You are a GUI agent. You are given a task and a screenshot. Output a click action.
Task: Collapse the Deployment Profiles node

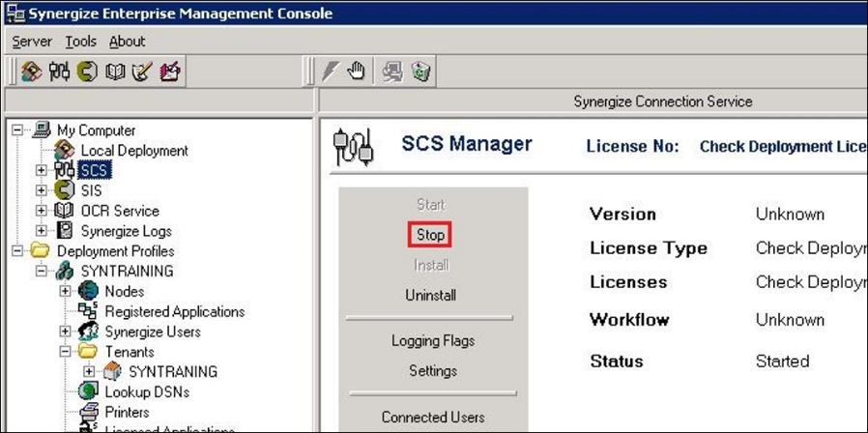pos(17,251)
